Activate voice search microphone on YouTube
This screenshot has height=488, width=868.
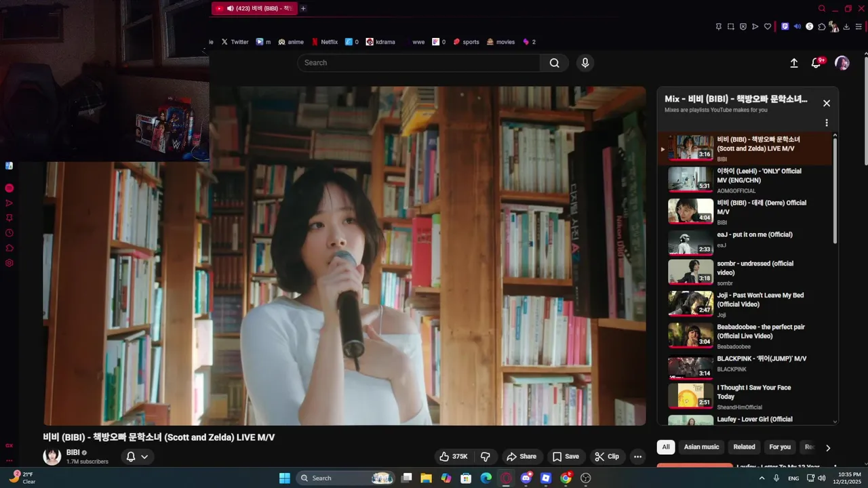pos(585,63)
